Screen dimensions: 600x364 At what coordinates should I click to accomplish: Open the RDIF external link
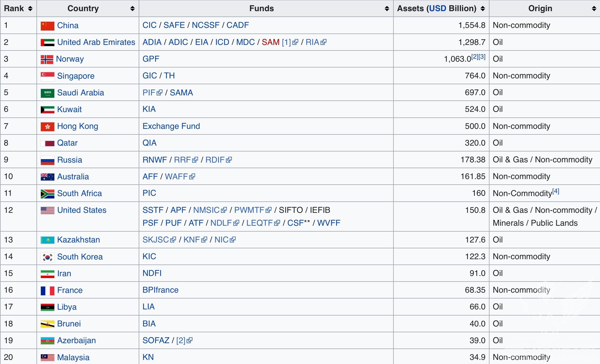219,160
